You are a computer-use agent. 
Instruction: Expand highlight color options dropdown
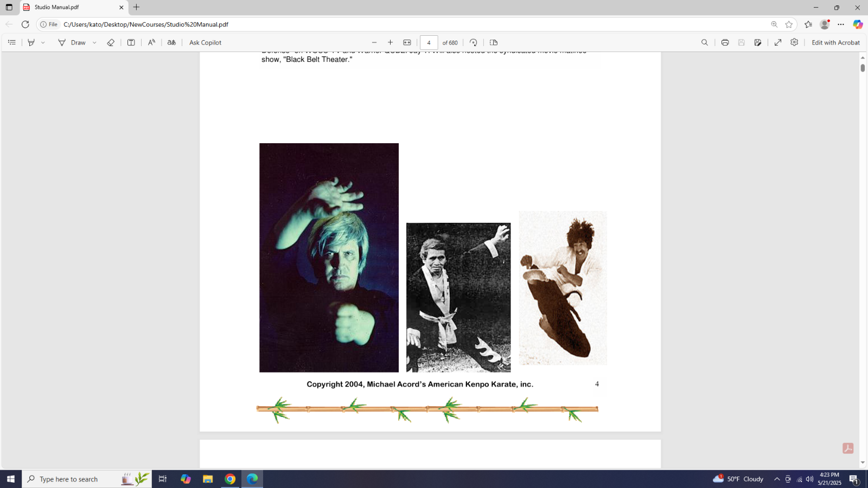43,42
